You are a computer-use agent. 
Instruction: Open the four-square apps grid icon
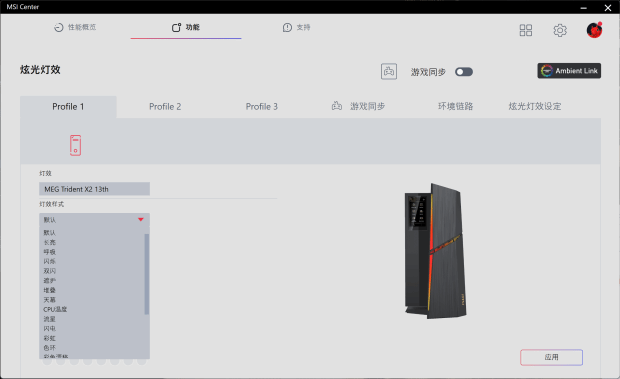[525, 30]
